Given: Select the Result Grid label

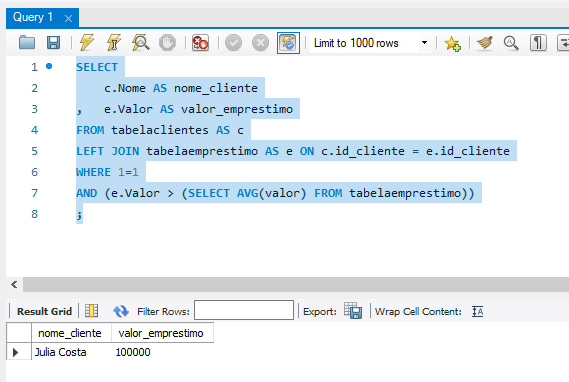Looking at the screenshot, I should (x=44, y=311).
